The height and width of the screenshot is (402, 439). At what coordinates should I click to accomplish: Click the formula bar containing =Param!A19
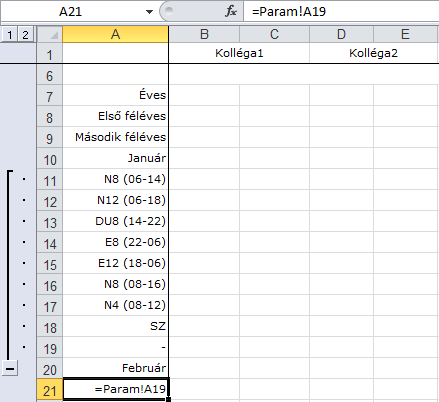coord(341,12)
